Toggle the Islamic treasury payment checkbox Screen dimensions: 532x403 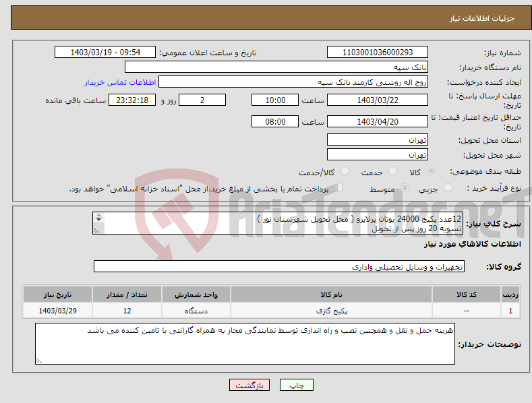(338, 187)
